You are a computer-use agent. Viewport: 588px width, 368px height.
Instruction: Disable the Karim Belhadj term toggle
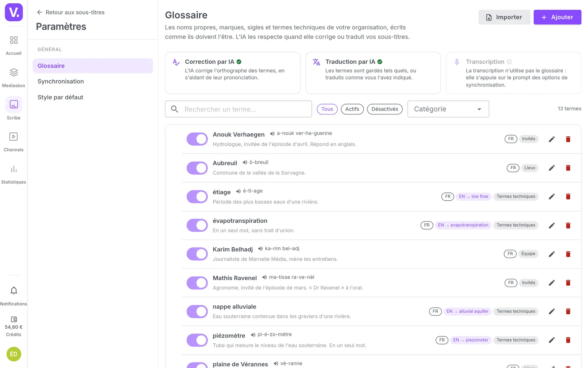pyautogui.click(x=197, y=254)
